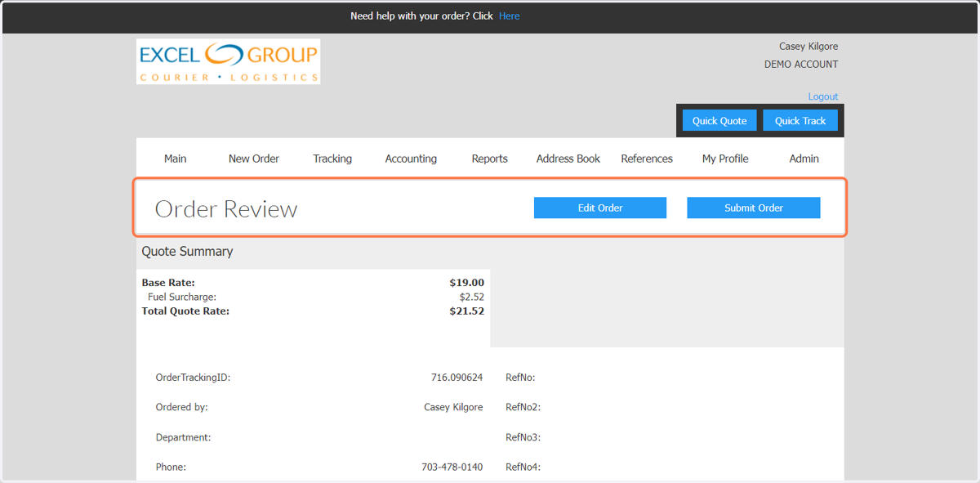Open the New Order menu

[254, 159]
